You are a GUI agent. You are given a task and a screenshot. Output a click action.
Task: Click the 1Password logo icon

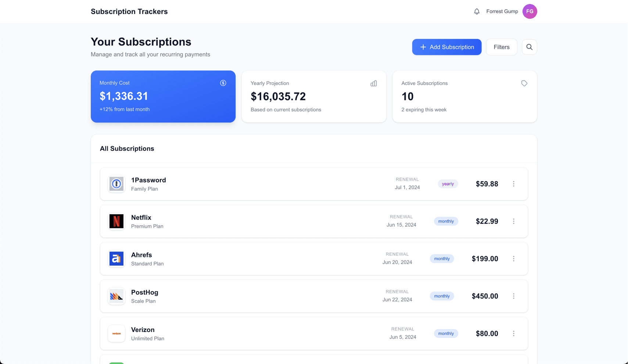click(116, 184)
